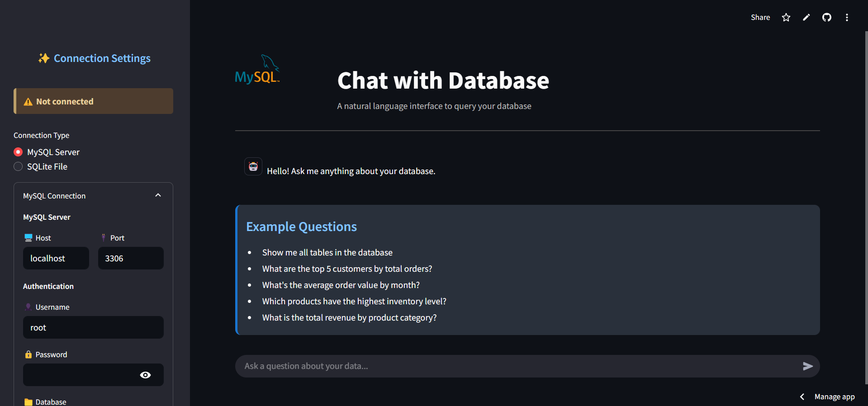
Task: Click the Username field containing root
Action: pos(93,327)
